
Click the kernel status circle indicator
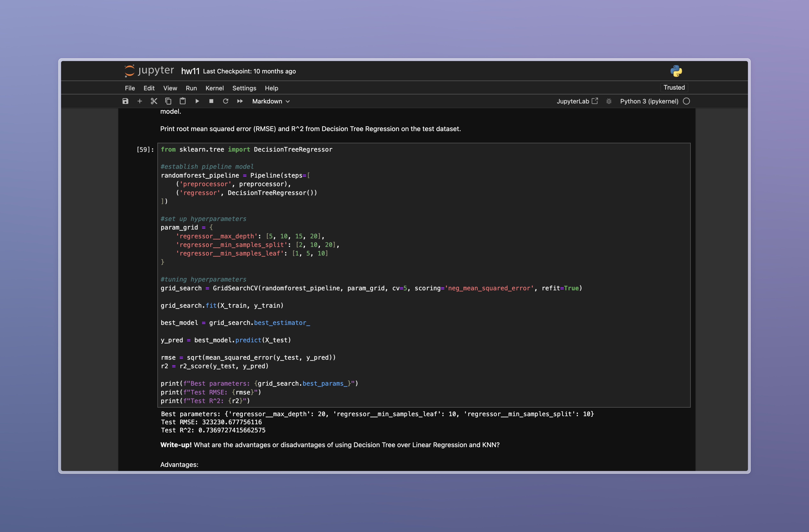click(686, 101)
